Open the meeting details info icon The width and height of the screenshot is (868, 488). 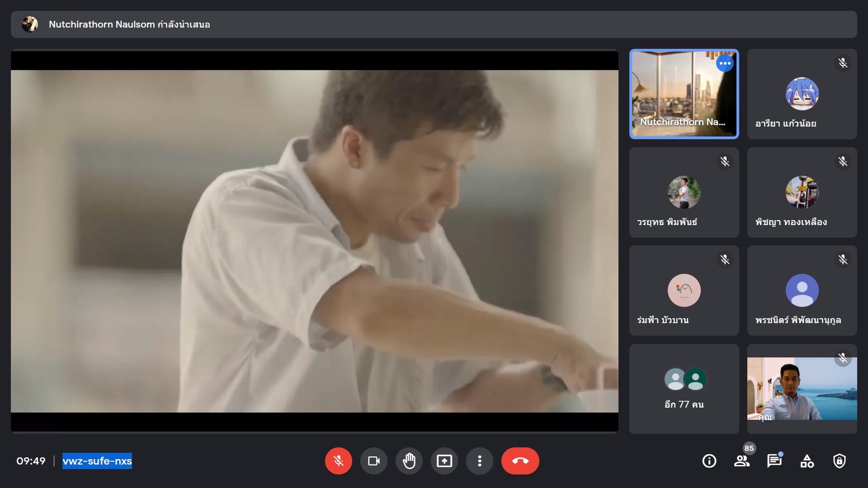(709, 461)
